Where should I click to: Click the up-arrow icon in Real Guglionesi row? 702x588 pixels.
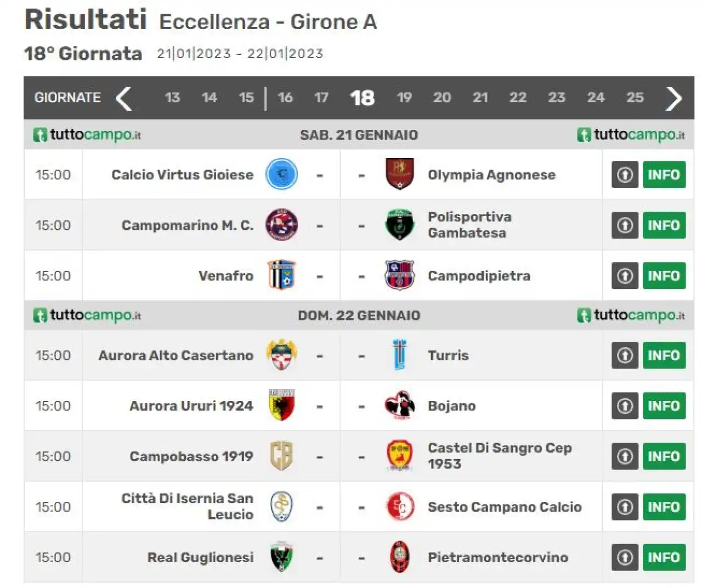coord(625,557)
